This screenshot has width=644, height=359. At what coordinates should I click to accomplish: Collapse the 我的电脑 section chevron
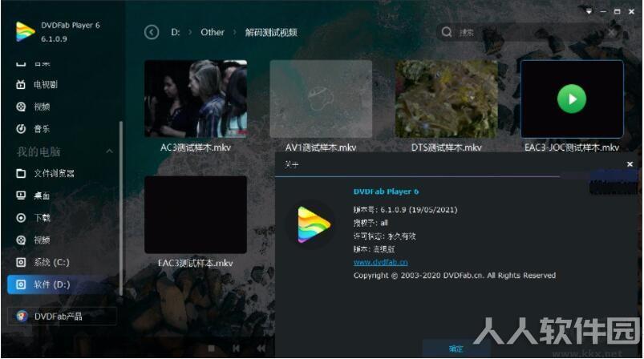click(x=109, y=151)
